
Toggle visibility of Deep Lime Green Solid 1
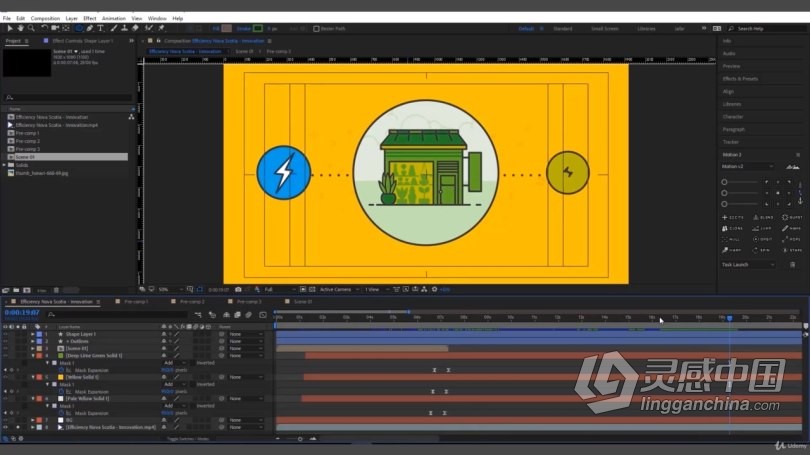click(x=6, y=356)
